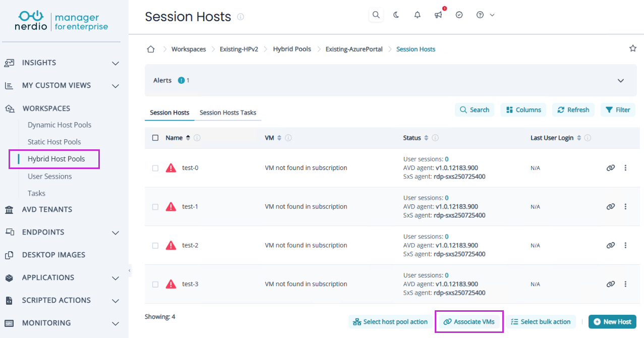Screen dimensions: 644x338
Task: Expand the MONITORING sidebar section
Action: tap(115, 323)
